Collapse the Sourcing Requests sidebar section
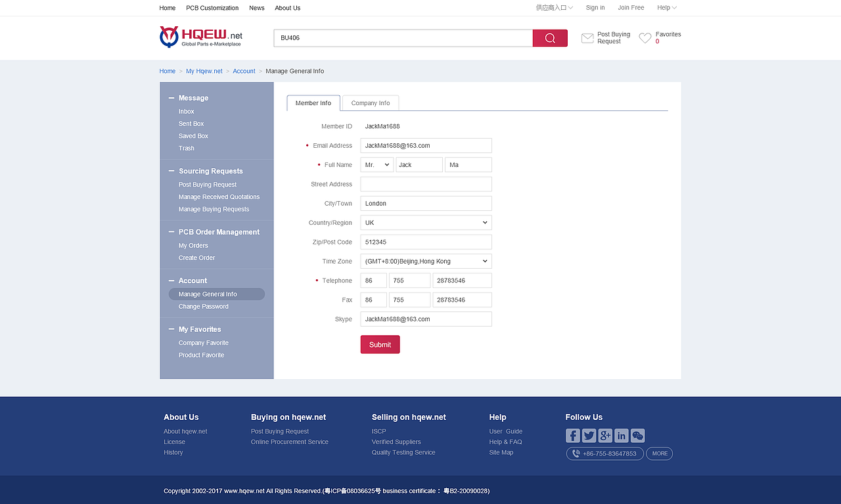This screenshot has height=504, width=841. point(171,171)
